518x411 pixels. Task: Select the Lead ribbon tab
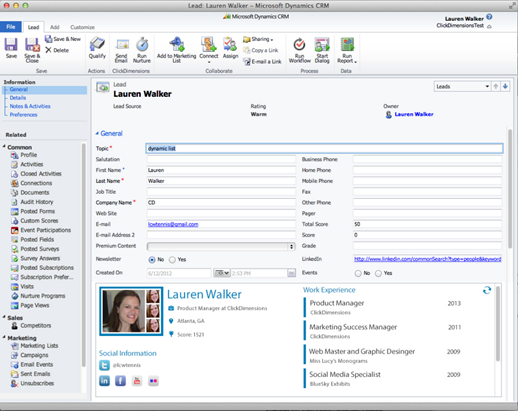(33, 27)
